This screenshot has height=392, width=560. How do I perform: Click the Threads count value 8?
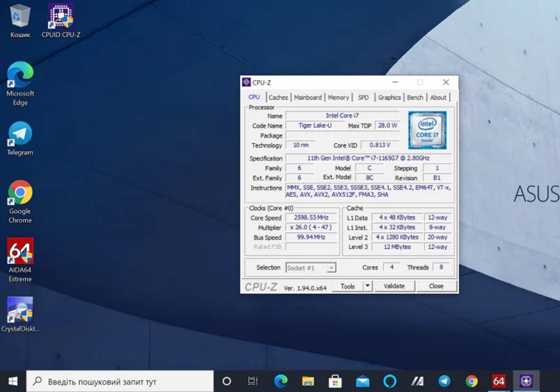[x=441, y=268]
